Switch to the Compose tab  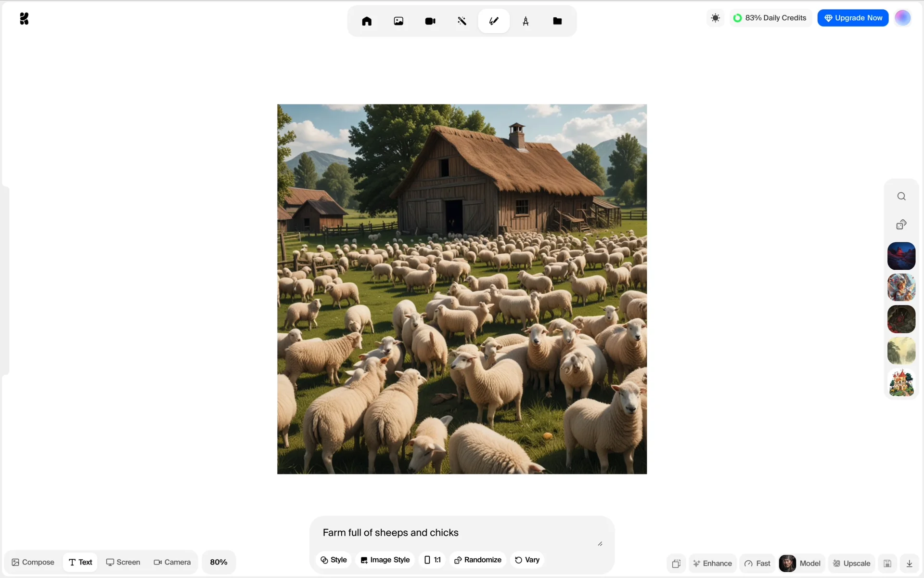coord(33,562)
